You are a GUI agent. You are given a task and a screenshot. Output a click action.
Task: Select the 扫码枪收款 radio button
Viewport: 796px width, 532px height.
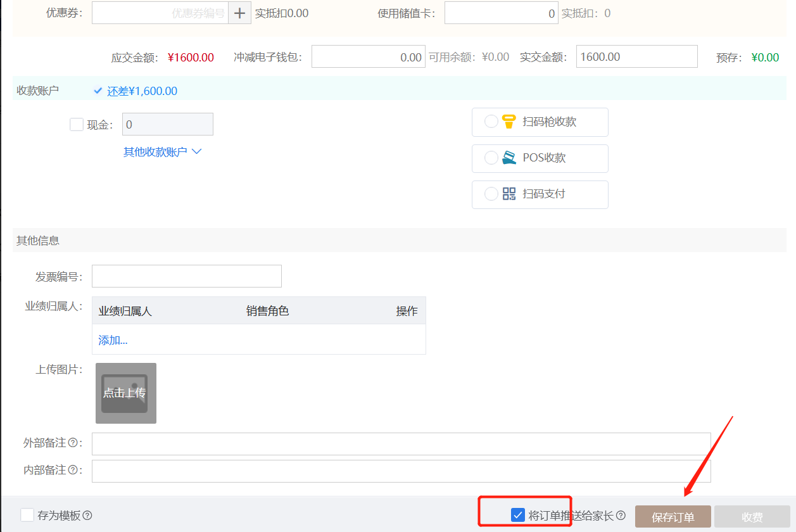491,122
